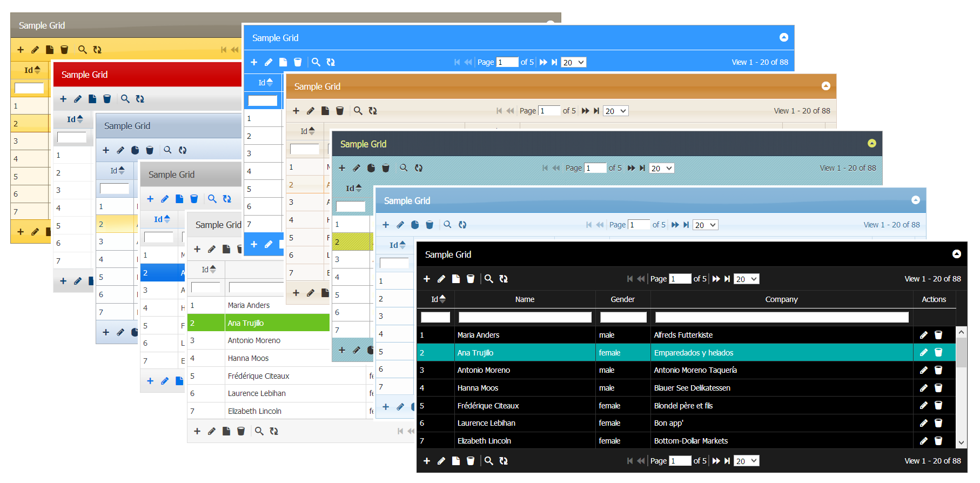Go to next page in black grid top pager
This screenshot has height=483, width=980.
(716, 279)
